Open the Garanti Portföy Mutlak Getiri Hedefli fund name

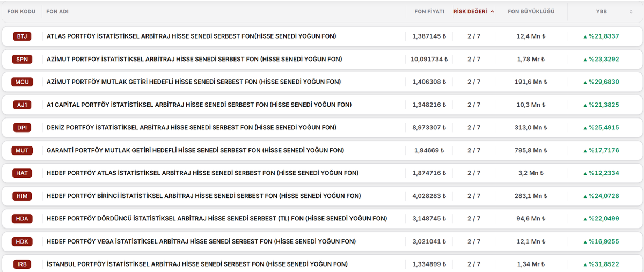(x=195, y=150)
